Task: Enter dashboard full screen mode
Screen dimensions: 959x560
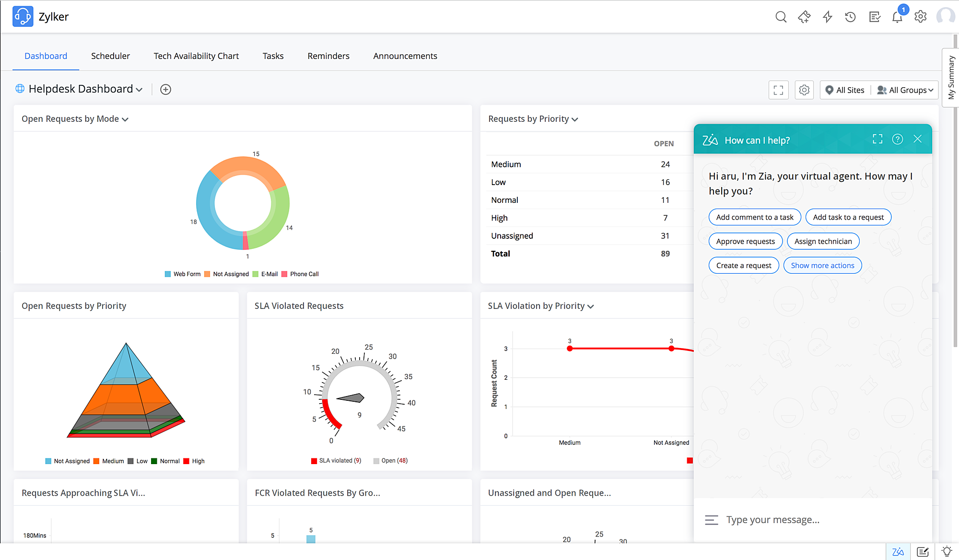Action: (778, 90)
